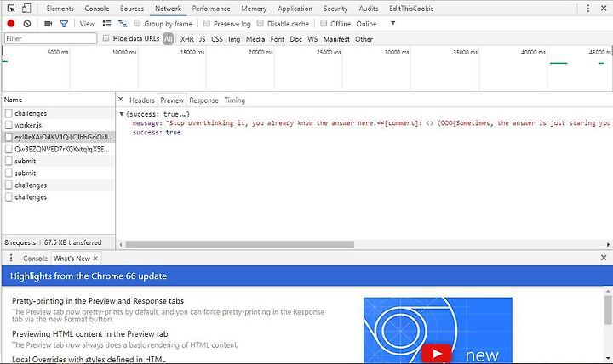The image size is (613, 364).
Task: Close the What's New tab
Action: [95, 259]
